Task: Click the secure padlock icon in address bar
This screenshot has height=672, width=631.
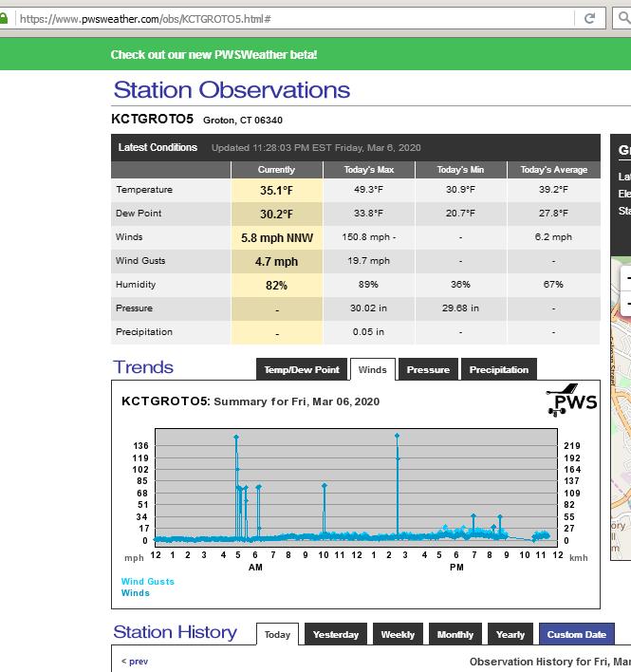Action: (x=6, y=18)
